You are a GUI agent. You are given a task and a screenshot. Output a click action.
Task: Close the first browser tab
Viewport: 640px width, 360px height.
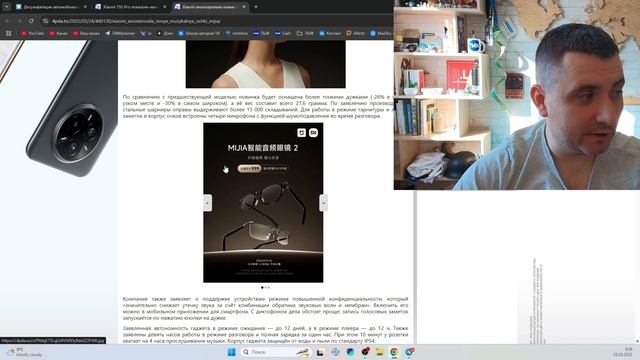pos(85,7)
